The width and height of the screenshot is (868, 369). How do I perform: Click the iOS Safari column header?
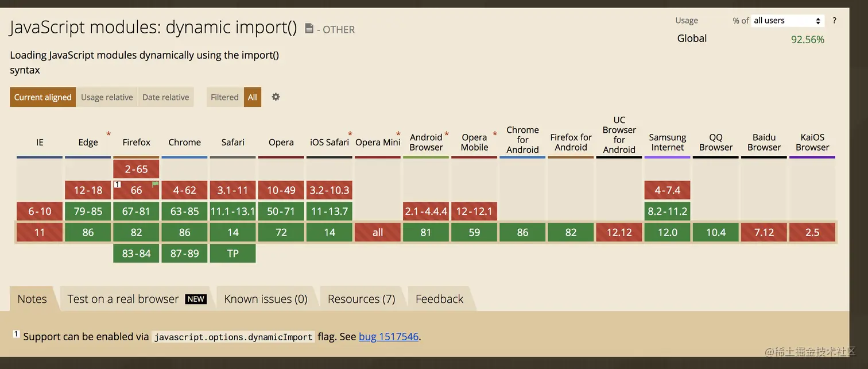coord(330,143)
